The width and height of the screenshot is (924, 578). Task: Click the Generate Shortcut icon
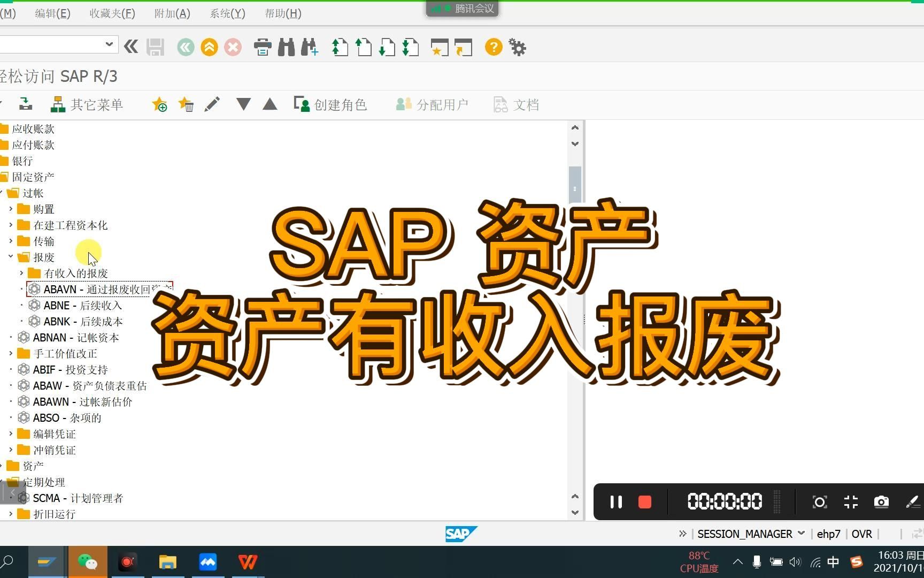click(463, 47)
